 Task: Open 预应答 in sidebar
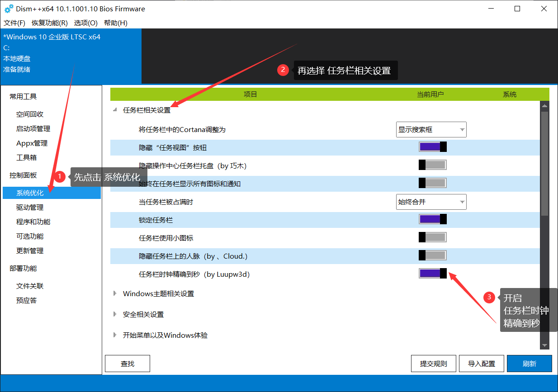pyautogui.click(x=26, y=301)
